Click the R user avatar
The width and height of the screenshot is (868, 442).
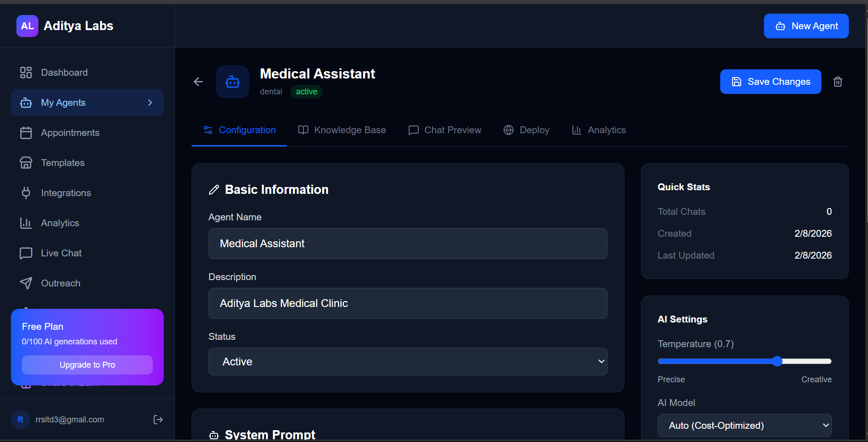(x=21, y=420)
